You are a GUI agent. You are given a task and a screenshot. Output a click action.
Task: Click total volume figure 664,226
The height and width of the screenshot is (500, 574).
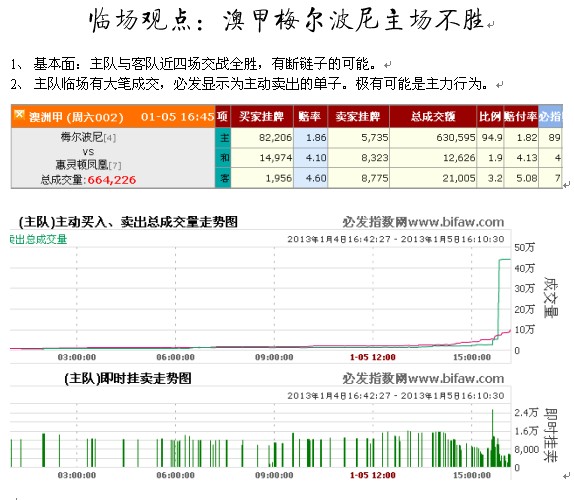pyautogui.click(x=112, y=180)
